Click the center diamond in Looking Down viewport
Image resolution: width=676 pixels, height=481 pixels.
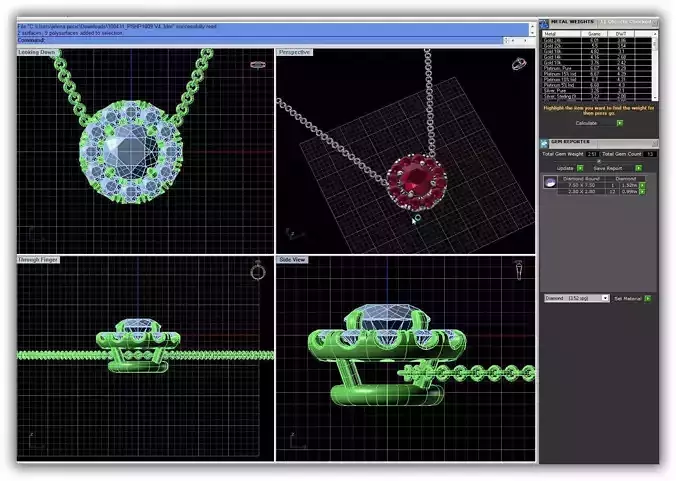click(131, 150)
